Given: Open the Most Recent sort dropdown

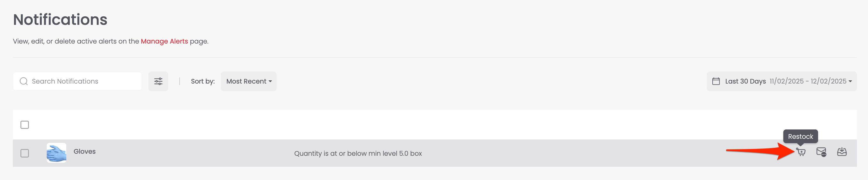Looking at the screenshot, I should click(249, 81).
